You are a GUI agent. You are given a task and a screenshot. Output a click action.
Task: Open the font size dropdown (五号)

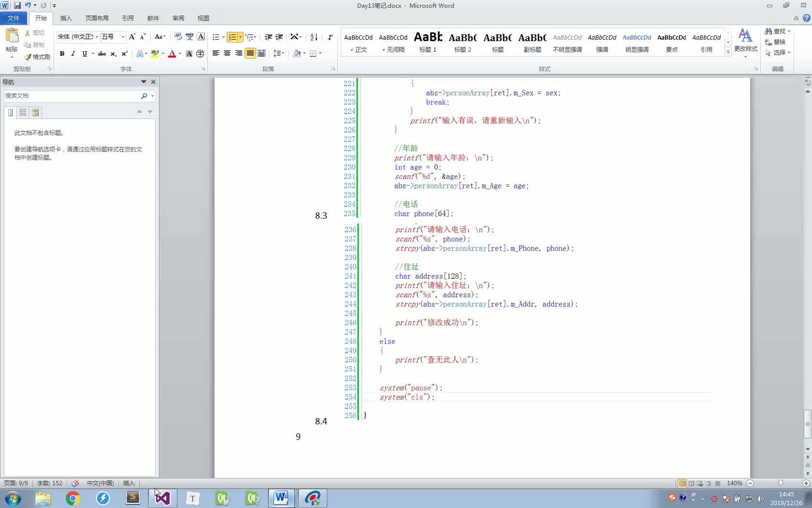pos(123,37)
